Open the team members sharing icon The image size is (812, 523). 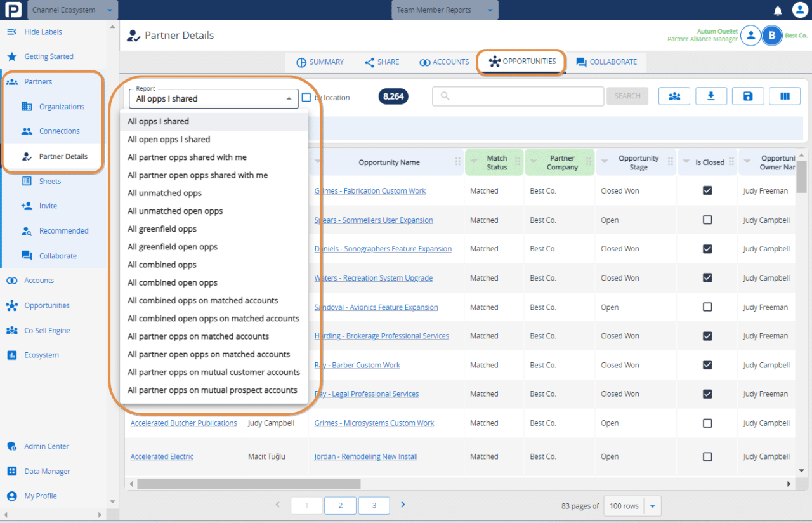[674, 96]
